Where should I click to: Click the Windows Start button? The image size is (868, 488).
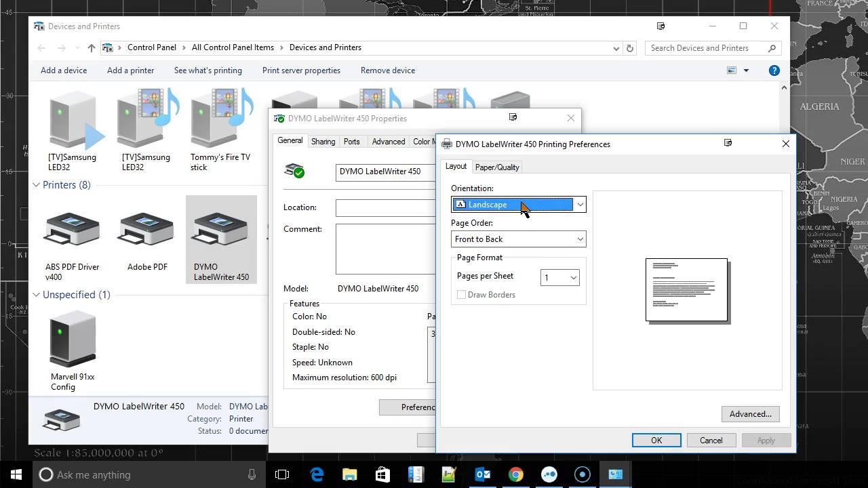coord(16,474)
